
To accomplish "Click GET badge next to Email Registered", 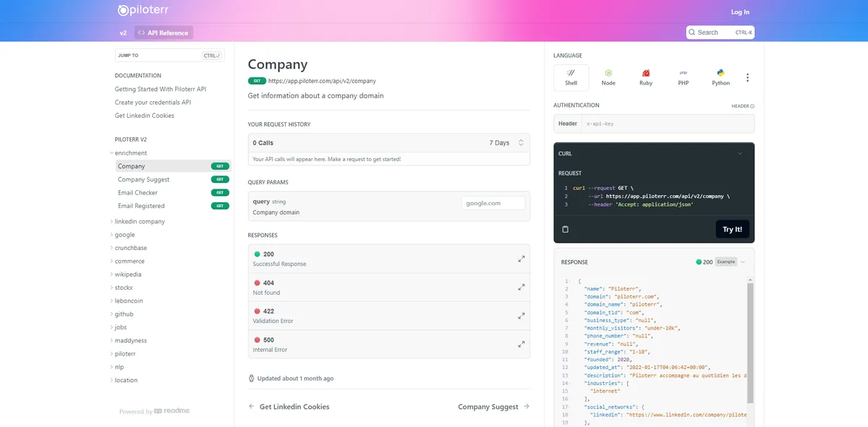I will coord(220,206).
